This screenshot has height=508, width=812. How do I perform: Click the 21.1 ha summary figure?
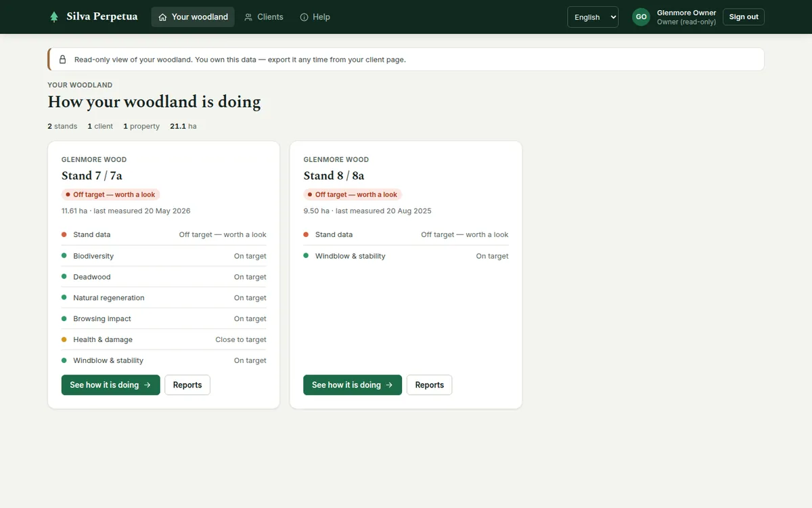pos(183,126)
